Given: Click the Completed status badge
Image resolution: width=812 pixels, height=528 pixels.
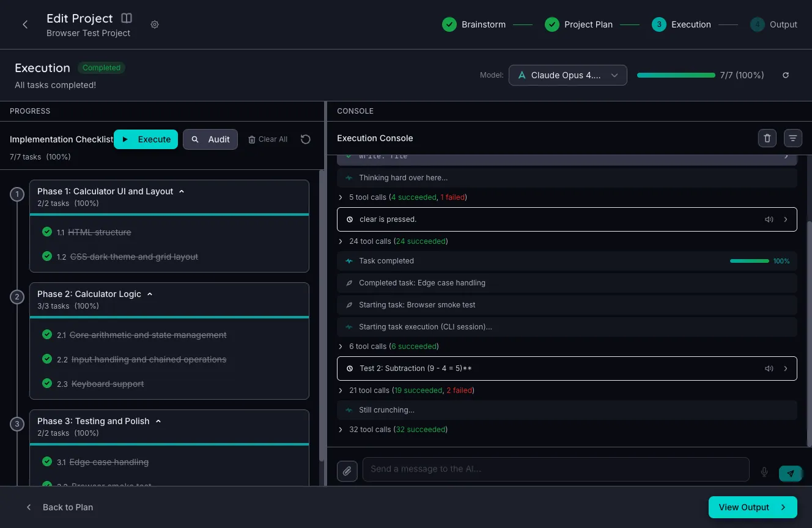Looking at the screenshot, I should click(102, 68).
